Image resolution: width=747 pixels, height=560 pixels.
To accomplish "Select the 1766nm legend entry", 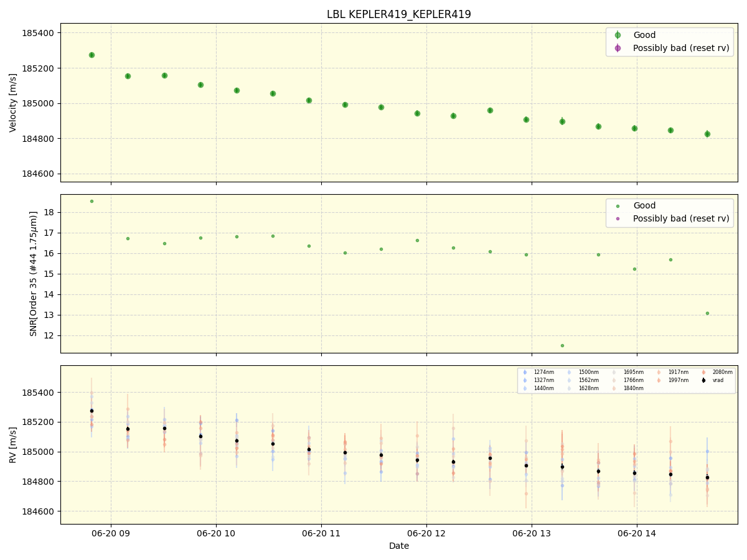I will click(633, 380).
